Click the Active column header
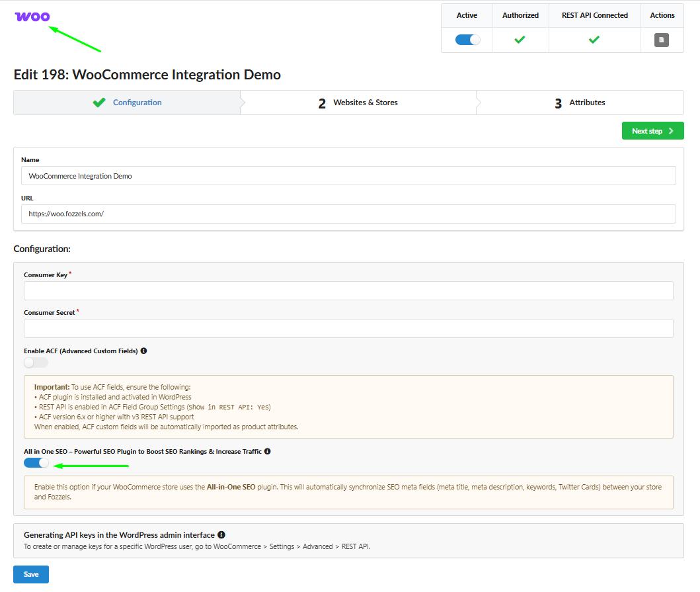 tap(467, 15)
